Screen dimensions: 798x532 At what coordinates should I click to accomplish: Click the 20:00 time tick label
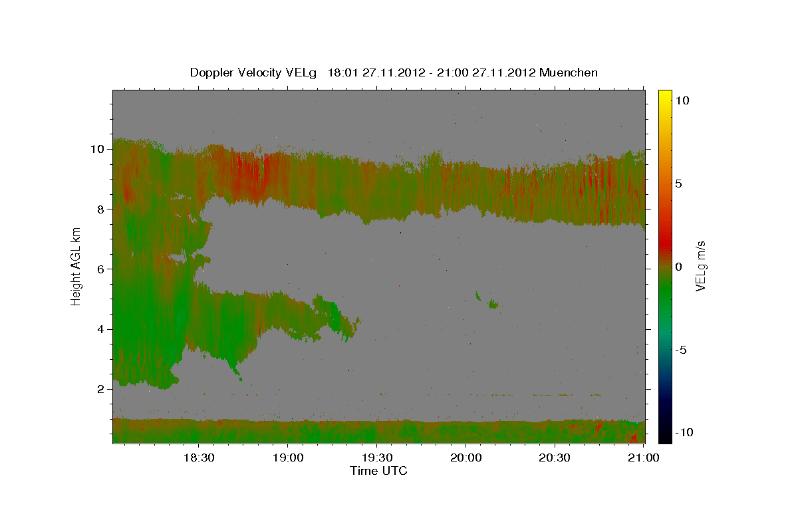(x=465, y=458)
